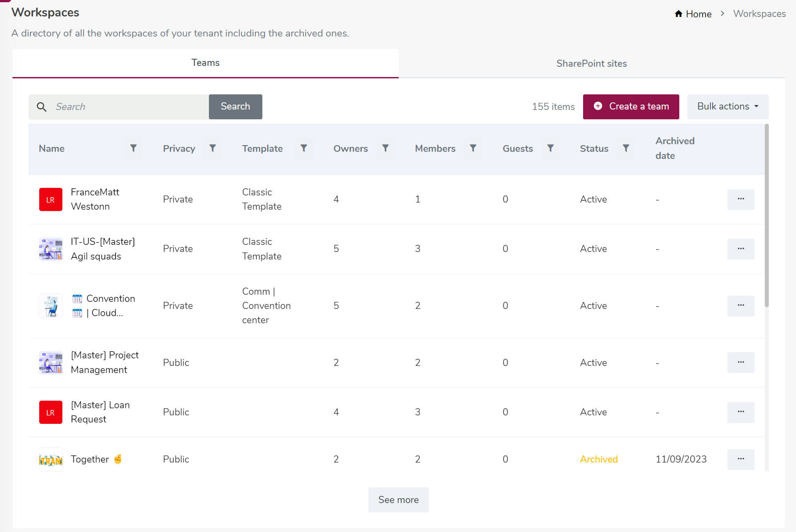796x532 pixels.
Task: Expand the Bulk actions dropdown
Action: coord(727,106)
